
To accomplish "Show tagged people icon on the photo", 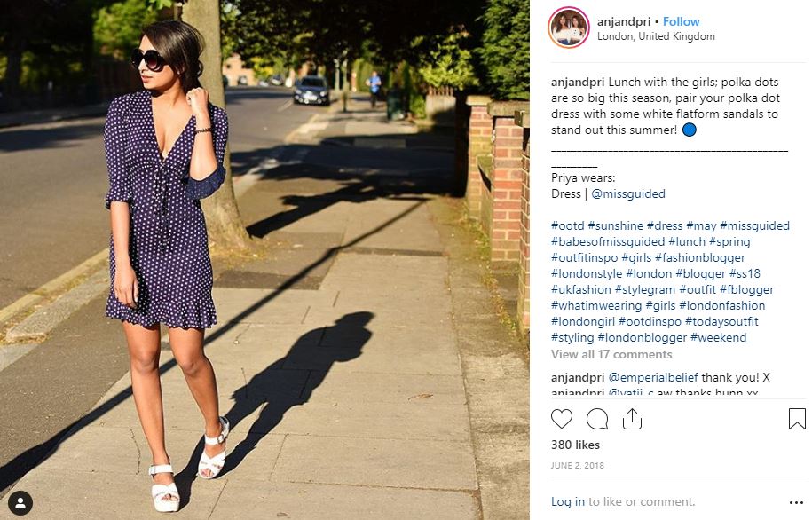I will tap(20, 503).
